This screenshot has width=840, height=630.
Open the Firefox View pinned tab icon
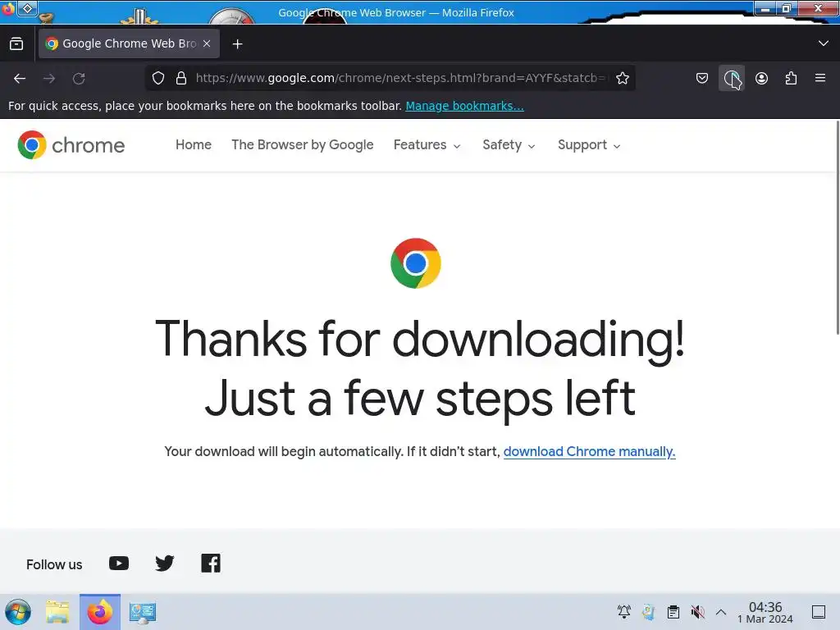tap(16, 43)
